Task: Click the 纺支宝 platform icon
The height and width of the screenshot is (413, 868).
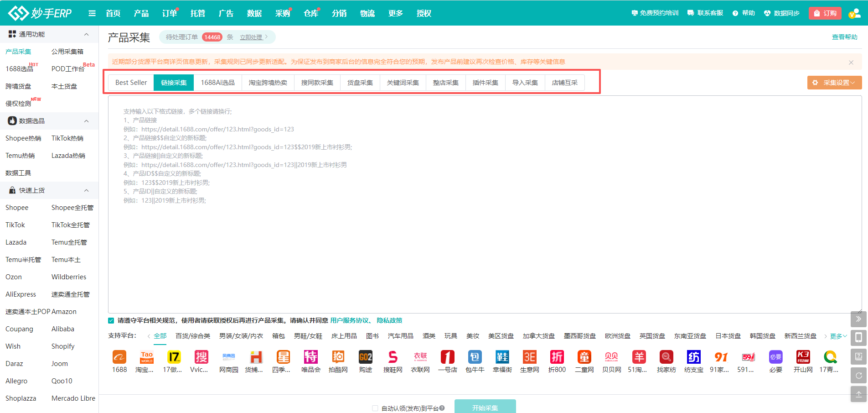Action: 694,356
